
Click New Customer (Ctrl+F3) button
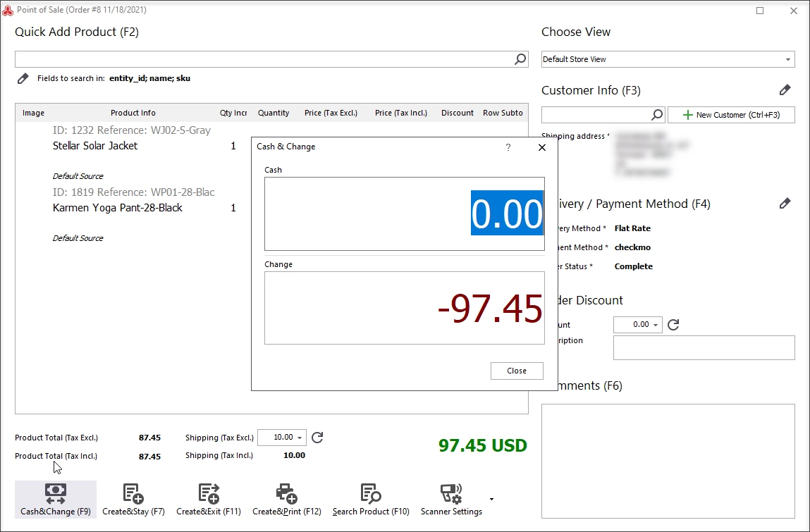(x=731, y=115)
